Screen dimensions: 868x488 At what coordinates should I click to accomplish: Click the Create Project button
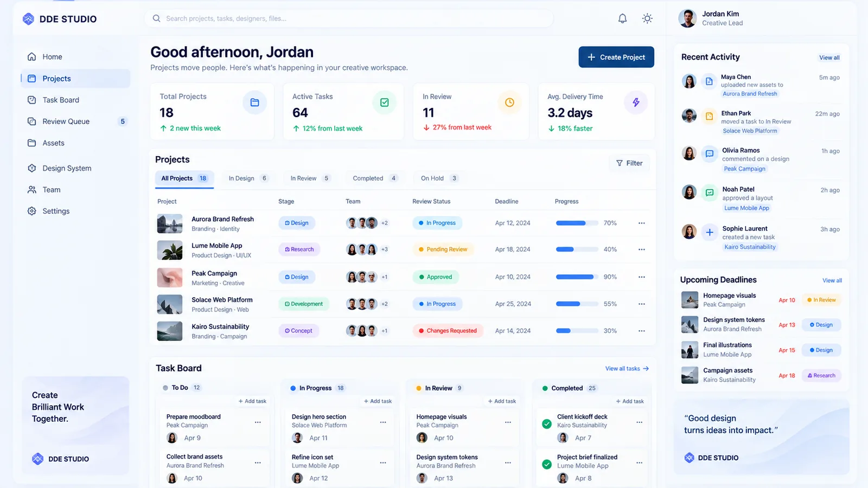(616, 57)
